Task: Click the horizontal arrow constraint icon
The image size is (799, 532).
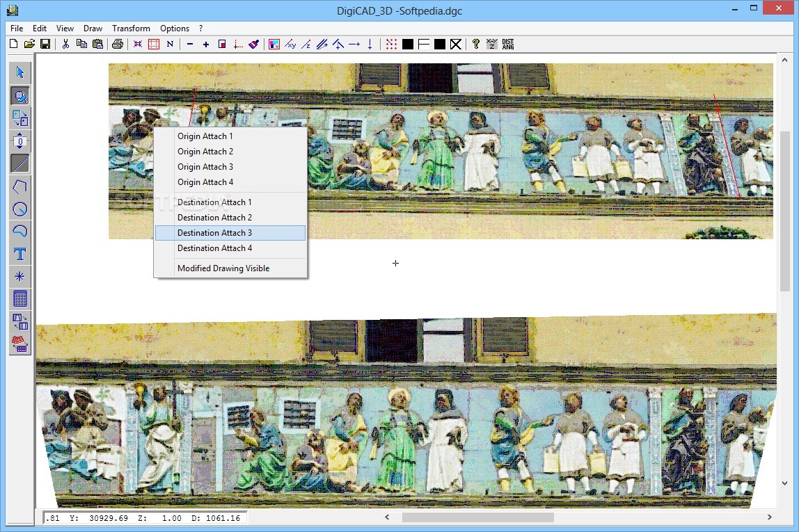Action: [354, 45]
